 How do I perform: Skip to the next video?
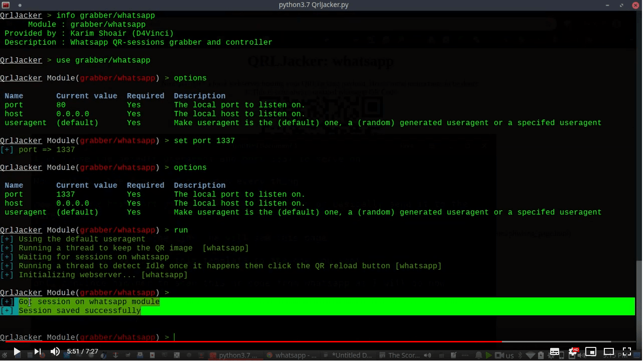pos(38,351)
